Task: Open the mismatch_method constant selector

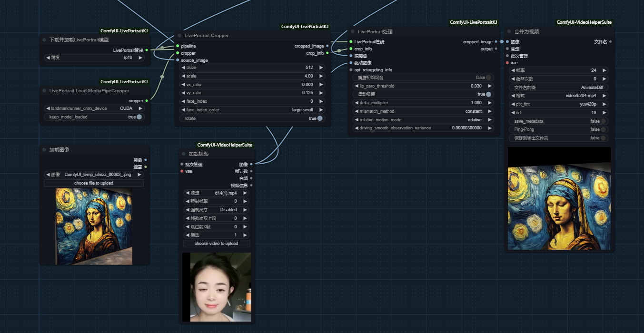Action: click(x=423, y=111)
